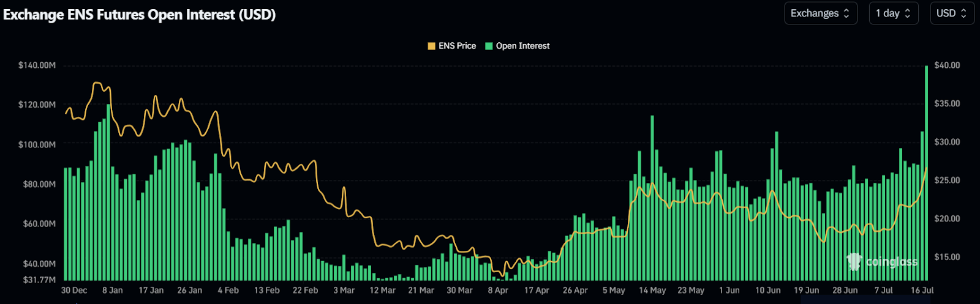The width and height of the screenshot is (980, 304).
Task: Click the 21 Mar date label
Action: coord(421,291)
